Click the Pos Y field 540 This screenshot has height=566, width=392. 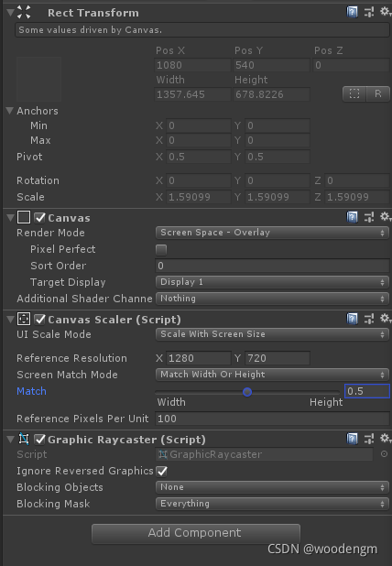[271, 65]
